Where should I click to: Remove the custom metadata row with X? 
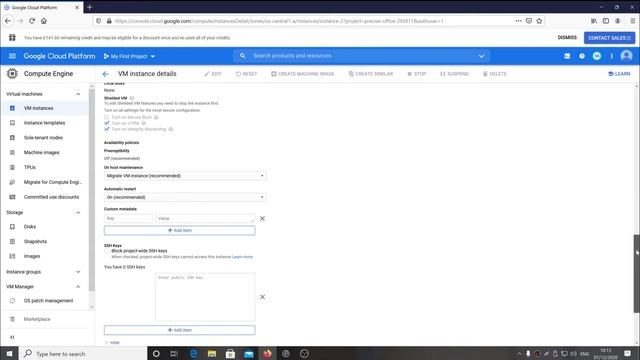262,219
